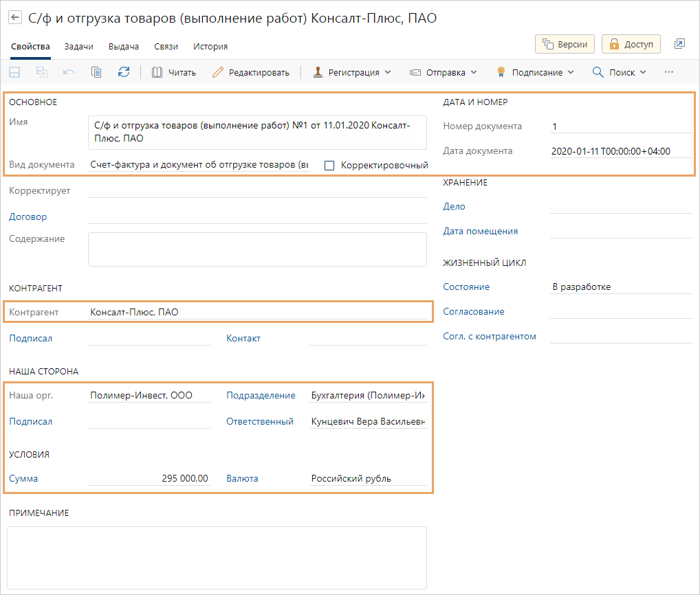Open the more options ellipsis
The width and height of the screenshot is (700, 595).
click(669, 72)
